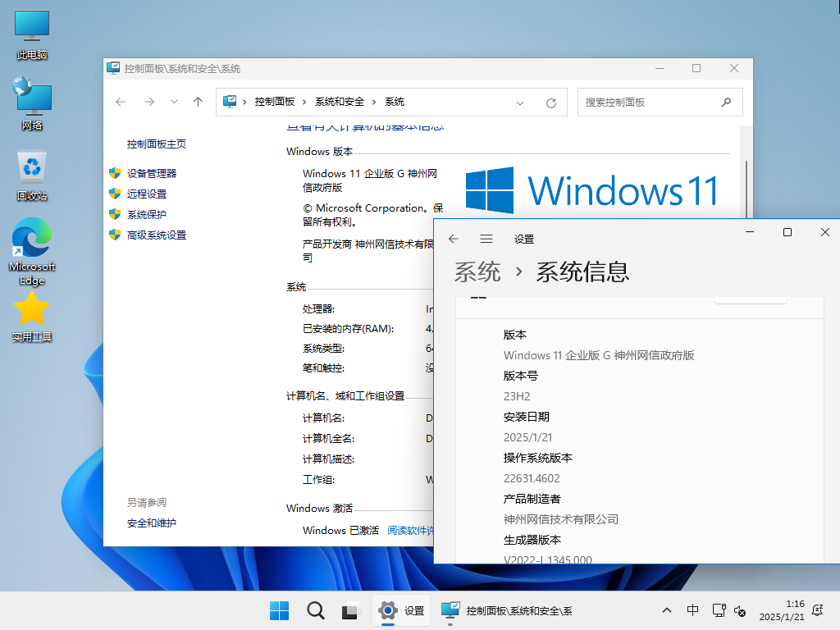Click the Control Panel window title icon
Viewport: 840px width, 630px height.
click(x=113, y=68)
